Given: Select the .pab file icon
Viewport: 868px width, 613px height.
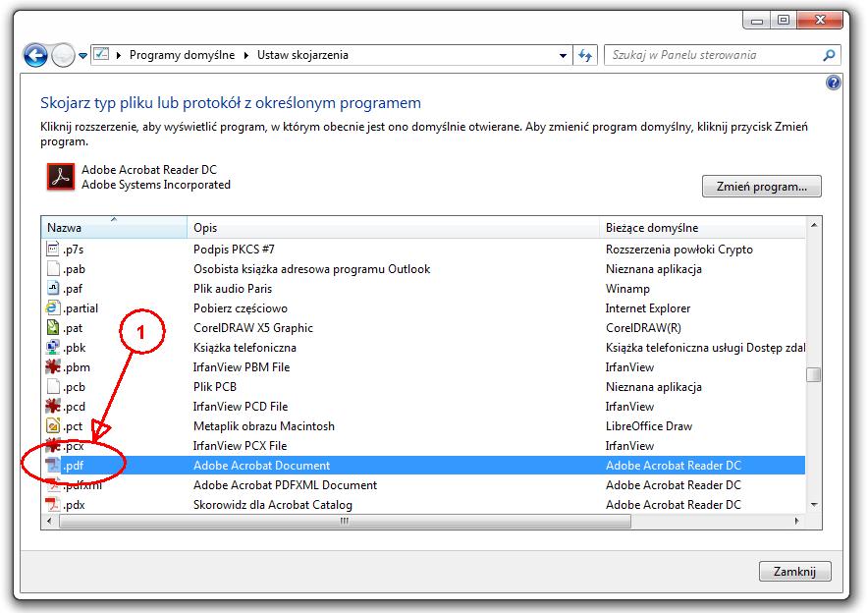Looking at the screenshot, I should click(53, 268).
